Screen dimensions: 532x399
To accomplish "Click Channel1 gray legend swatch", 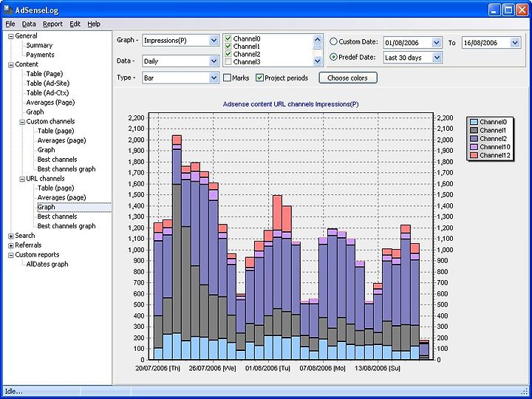I will click(x=474, y=130).
